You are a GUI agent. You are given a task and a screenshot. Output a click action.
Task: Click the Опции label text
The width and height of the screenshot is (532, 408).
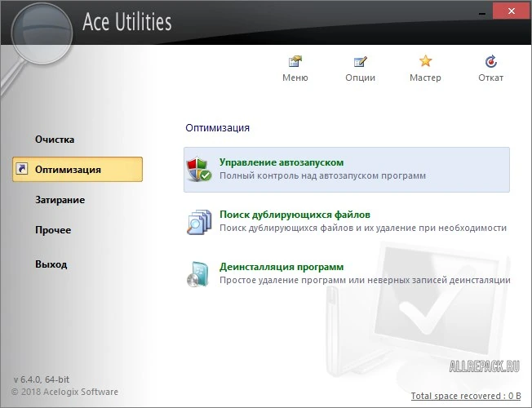pyautogui.click(x=361, y=78)
